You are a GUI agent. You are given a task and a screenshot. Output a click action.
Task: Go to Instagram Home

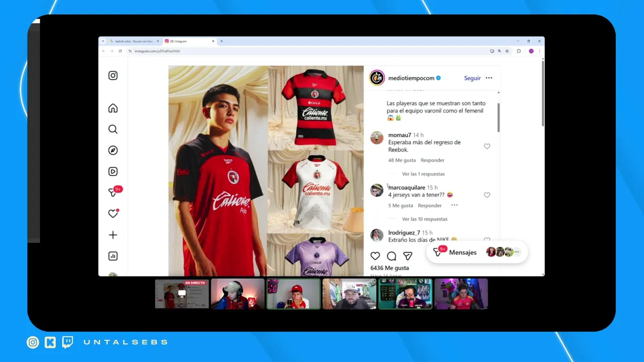click(x=113, y=108)
